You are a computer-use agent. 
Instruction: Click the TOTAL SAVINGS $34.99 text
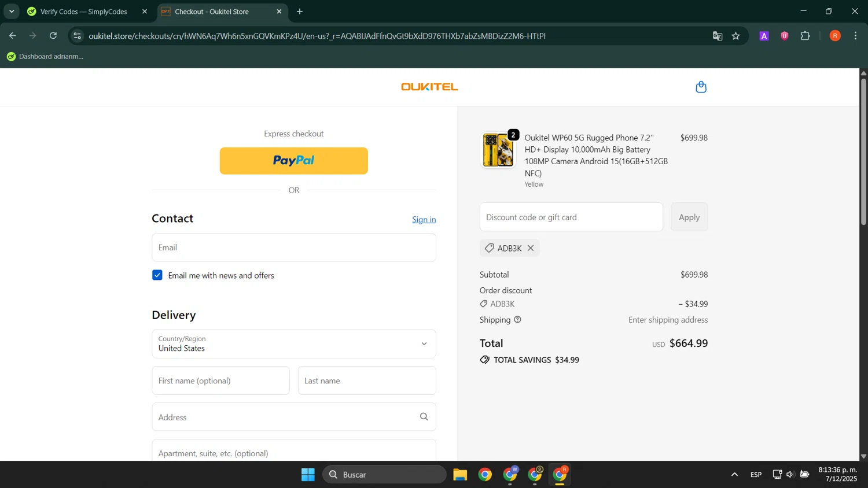(536, 360)
